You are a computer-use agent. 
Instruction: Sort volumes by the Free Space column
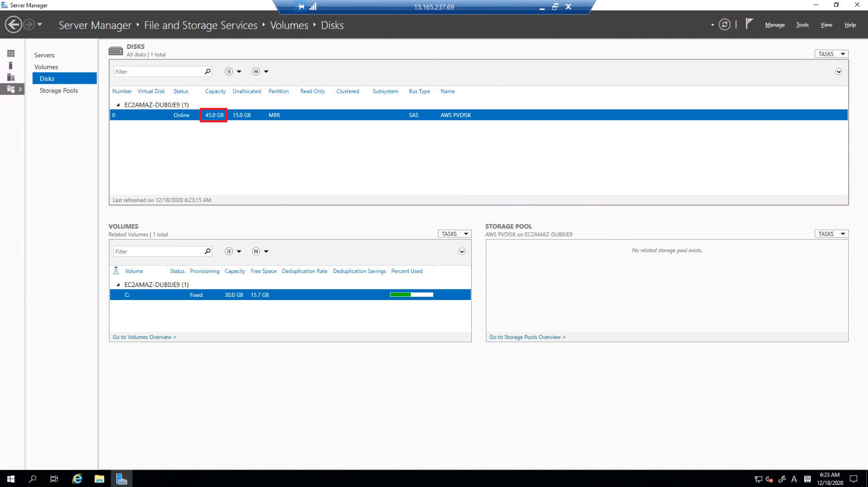263,271
